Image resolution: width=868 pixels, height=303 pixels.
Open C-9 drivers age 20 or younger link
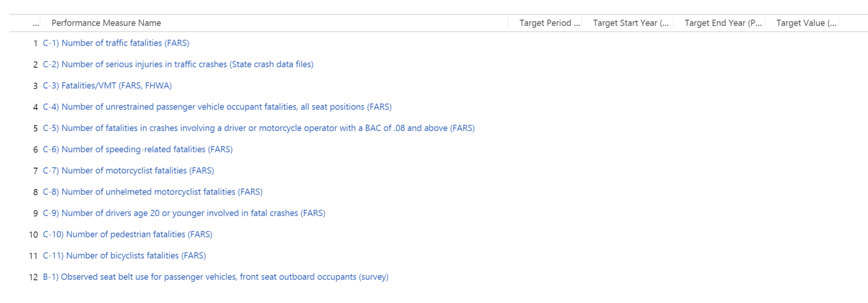coord(184,213)
